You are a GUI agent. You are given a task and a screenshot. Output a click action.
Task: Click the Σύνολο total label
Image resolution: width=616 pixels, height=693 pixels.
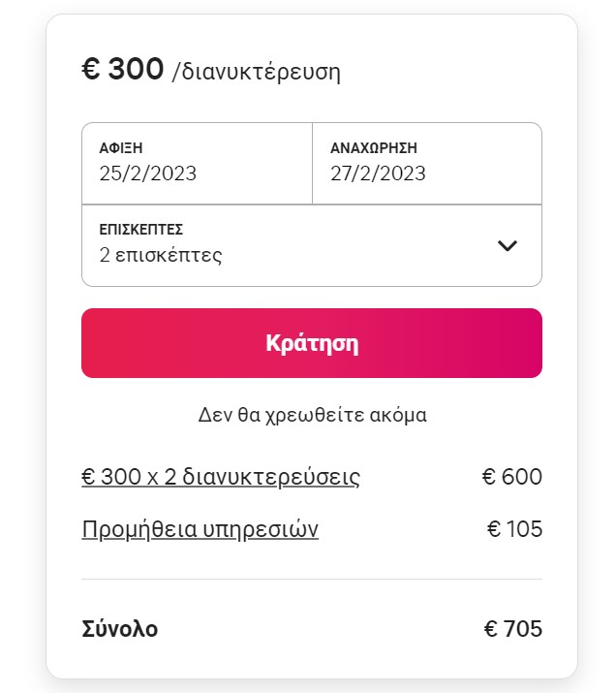[120, 629]
